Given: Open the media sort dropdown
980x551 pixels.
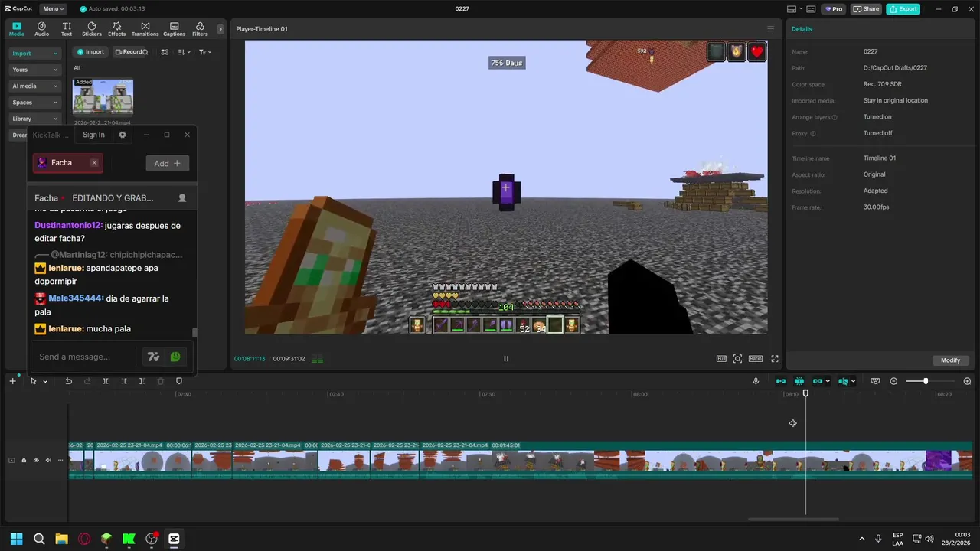Looking at the screenshot, I should pyautogui.click(x=184, y=52).
